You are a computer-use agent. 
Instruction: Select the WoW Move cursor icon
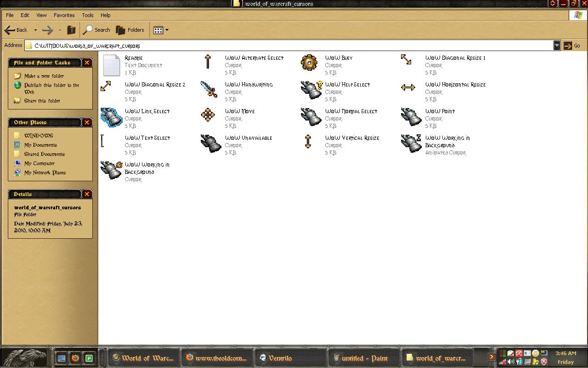pyautogui.click(x=208, y=115)
